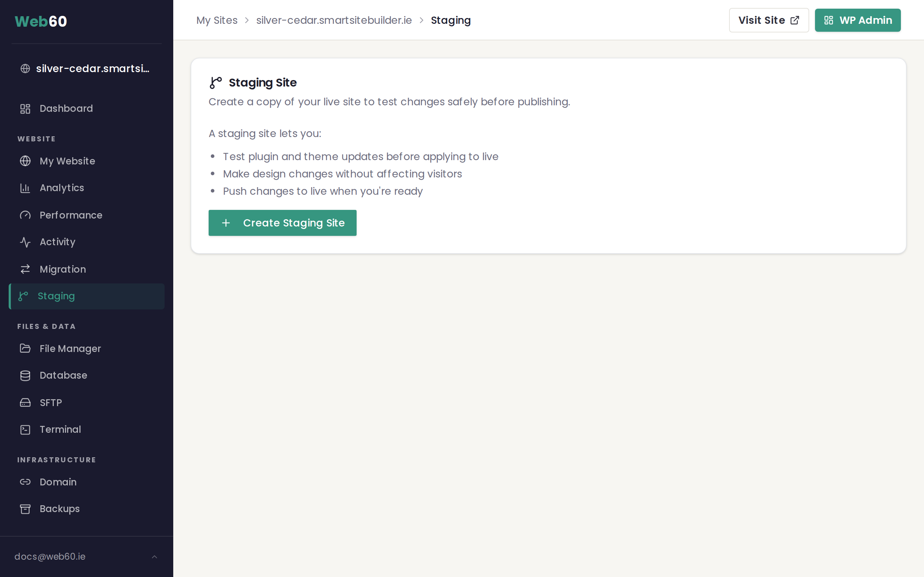The image size is (924, 577).
Task: Click the Backups archive icon
Action: click(25, 509)
